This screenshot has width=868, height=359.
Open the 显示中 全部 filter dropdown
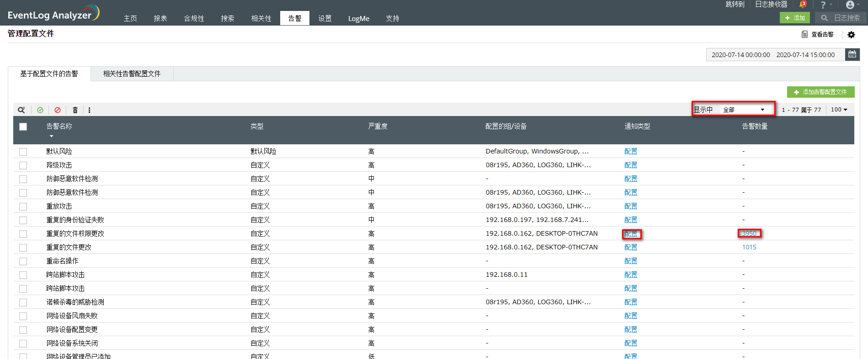[744, 110]
